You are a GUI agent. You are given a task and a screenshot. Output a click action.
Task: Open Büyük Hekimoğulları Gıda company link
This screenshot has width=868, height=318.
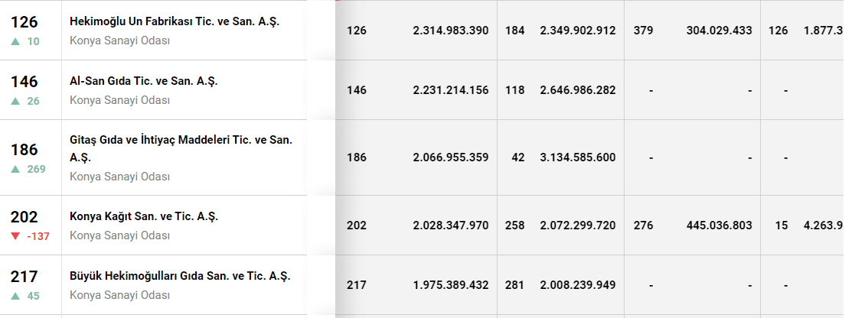tap(180, 276)
